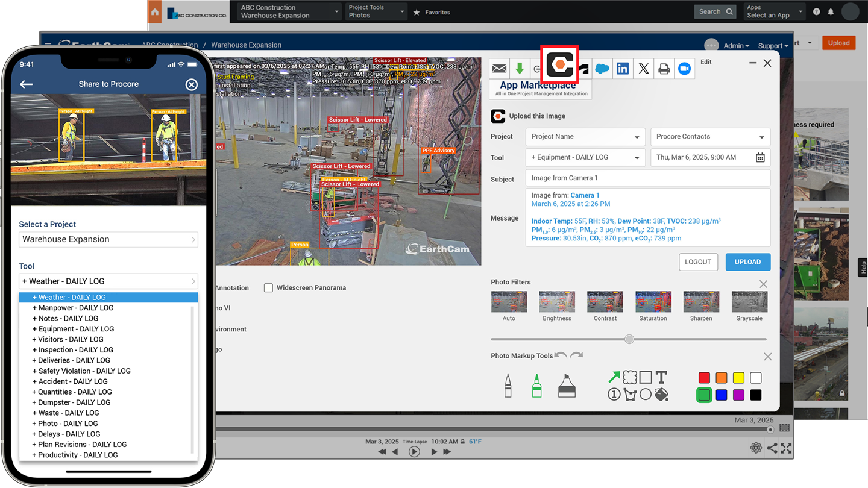The width and height of the screenshot is (868, 488).
Task: Expand the ABC Construction project selector
Action: tap(289, 11)
